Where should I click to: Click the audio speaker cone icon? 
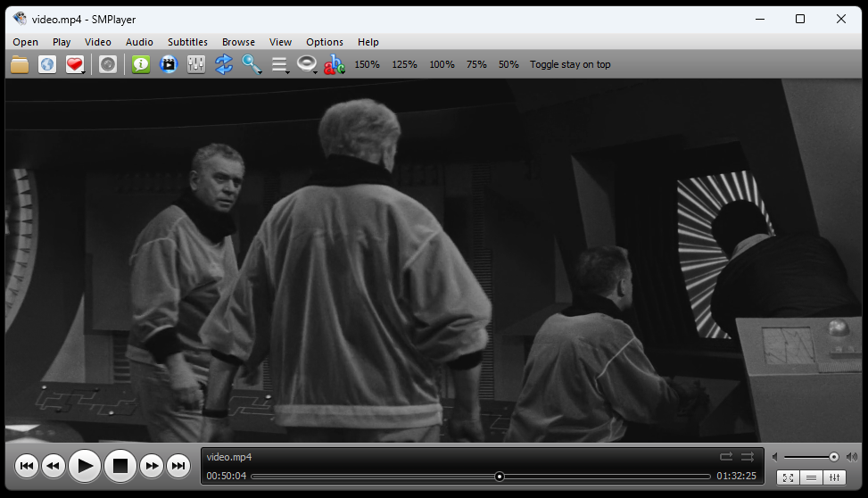coord(306,64)
